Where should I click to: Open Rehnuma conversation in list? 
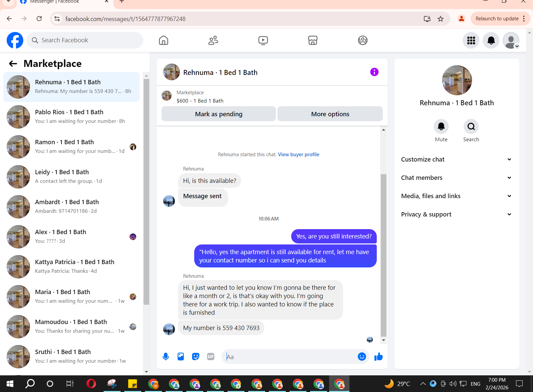tap(71, 87)
